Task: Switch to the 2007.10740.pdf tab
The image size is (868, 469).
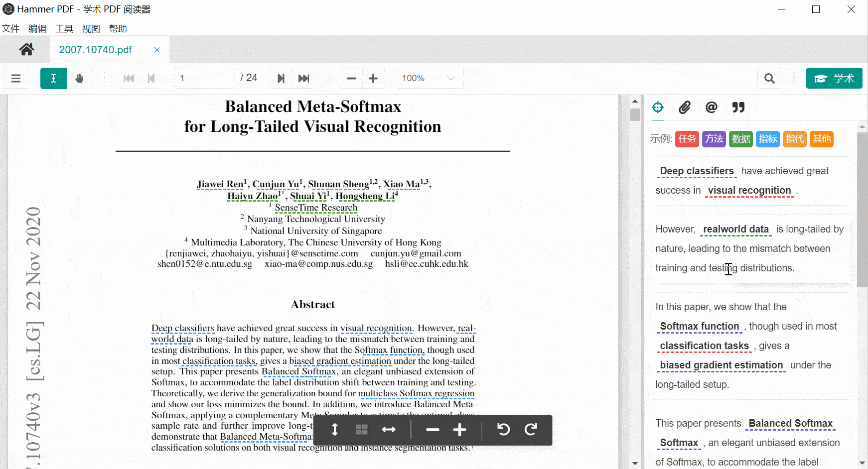Action: point(96,50)
